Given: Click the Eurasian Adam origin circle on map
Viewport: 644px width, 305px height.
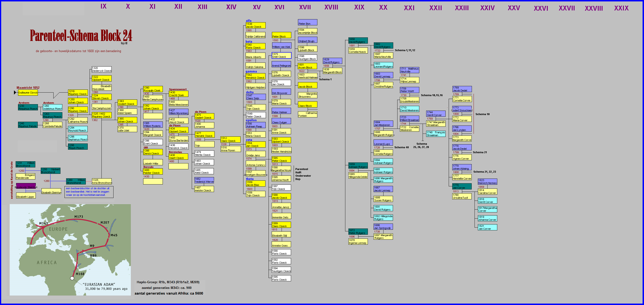Looking at the screenshot, I should pyautogui.click(x=72, y=278).
